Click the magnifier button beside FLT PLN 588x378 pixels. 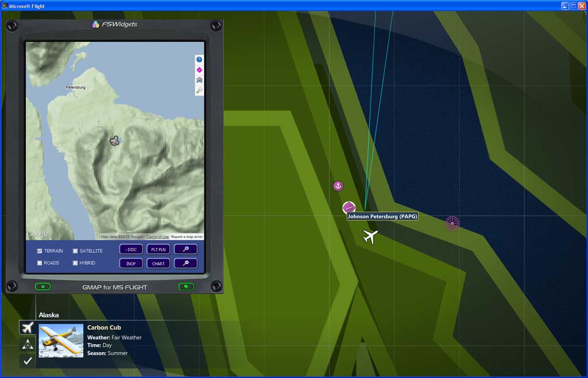(x=185, y=249)
